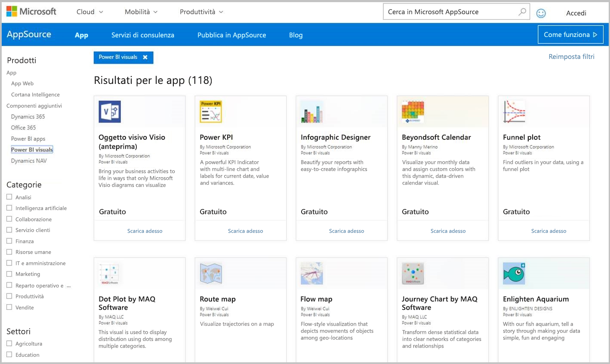Image resolution: width=610 pixels, height=364 pixels.
Task: Open the Route map card title
Action: 218,299
